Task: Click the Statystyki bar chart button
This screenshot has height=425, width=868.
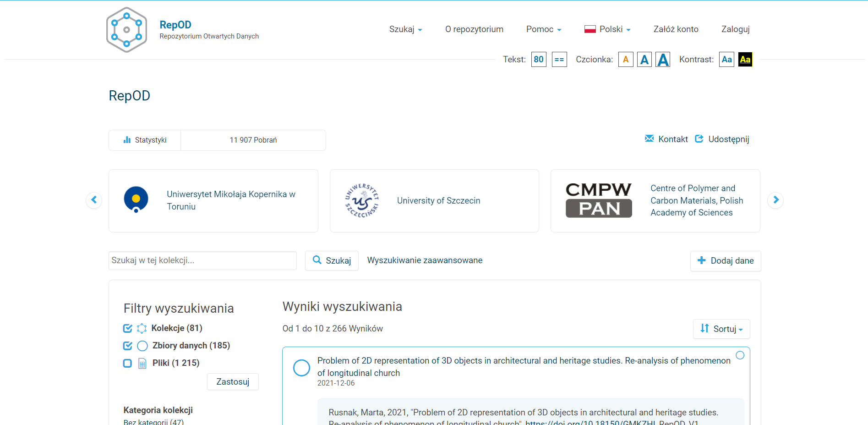Action: tap(145, 140)
